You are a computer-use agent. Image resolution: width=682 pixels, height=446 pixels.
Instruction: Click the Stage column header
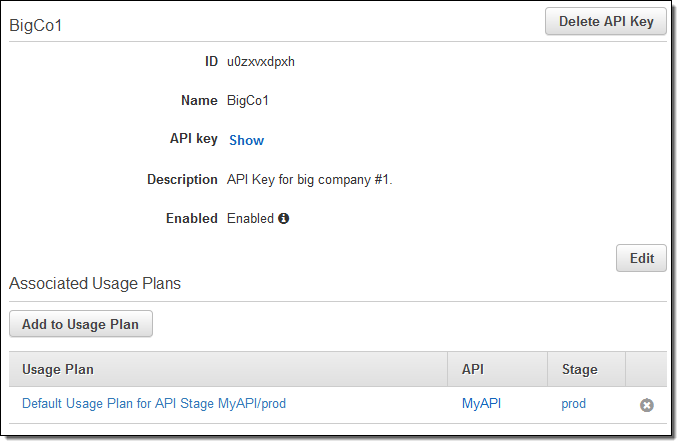pos(579,370)
